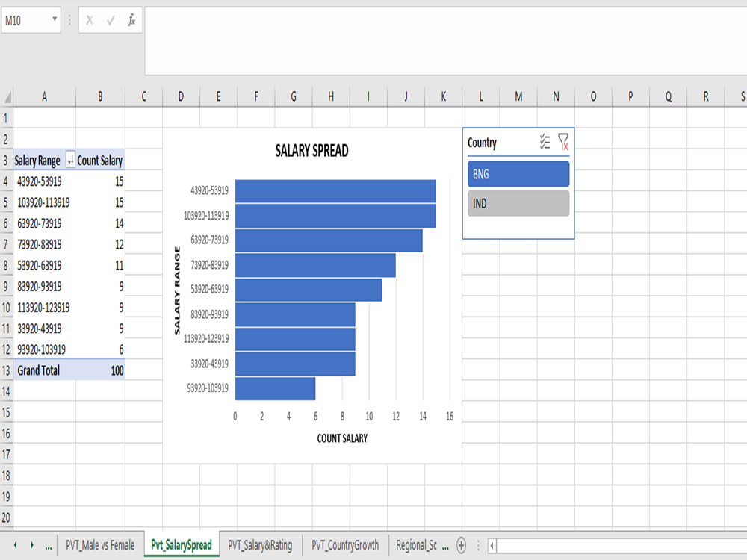
Task: Click cell A4 reading 43920-53919
Action: pos(44,181)
